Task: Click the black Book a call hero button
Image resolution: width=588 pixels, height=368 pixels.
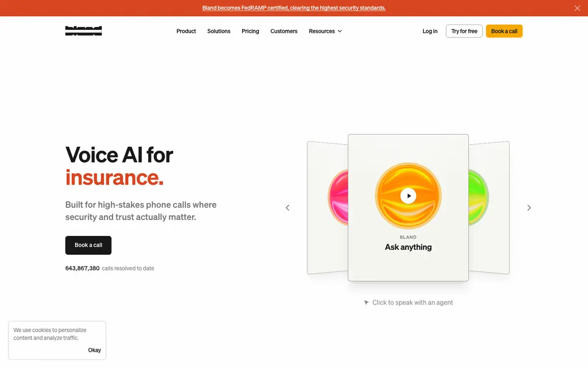Action: 88,245
